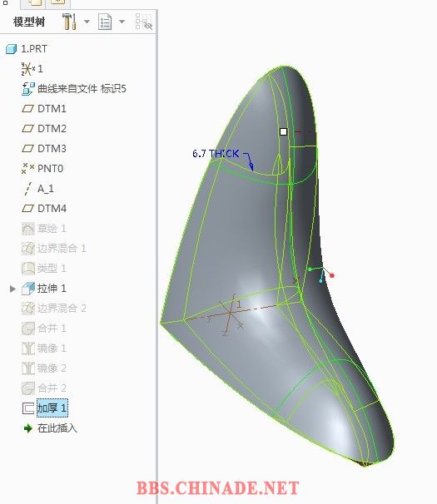Expand the 拉伸 1 feature node

12,289
